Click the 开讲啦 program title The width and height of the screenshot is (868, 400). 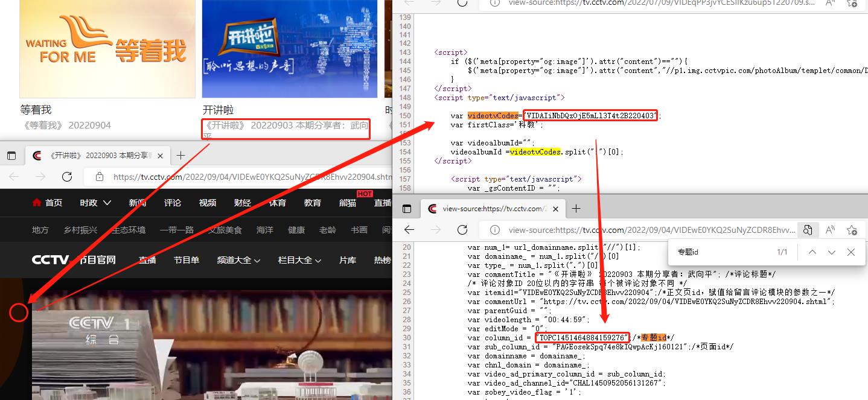pyautogui.click(x=218, y=110)
